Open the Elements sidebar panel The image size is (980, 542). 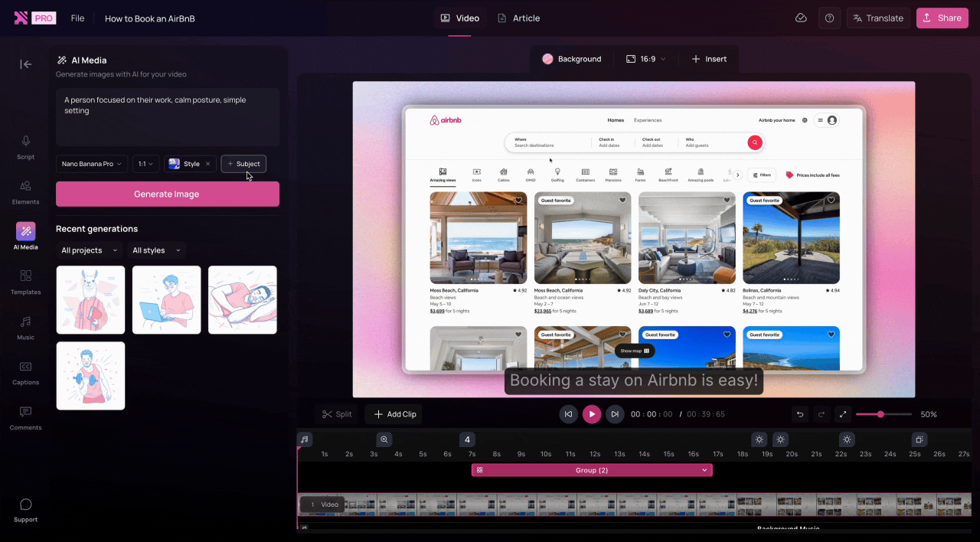(25, 193)
